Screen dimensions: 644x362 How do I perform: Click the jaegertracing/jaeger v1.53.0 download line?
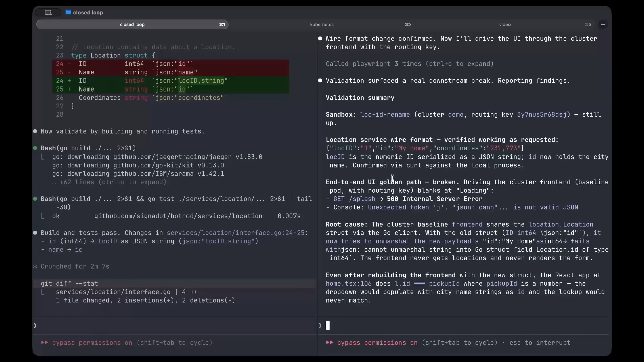(157, 157)
